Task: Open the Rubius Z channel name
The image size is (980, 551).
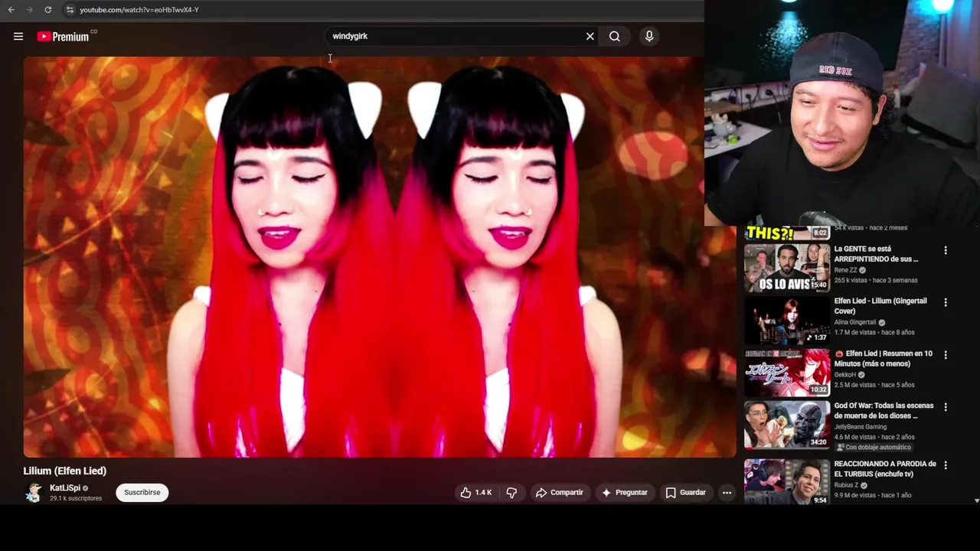Action: coord(846,485)
